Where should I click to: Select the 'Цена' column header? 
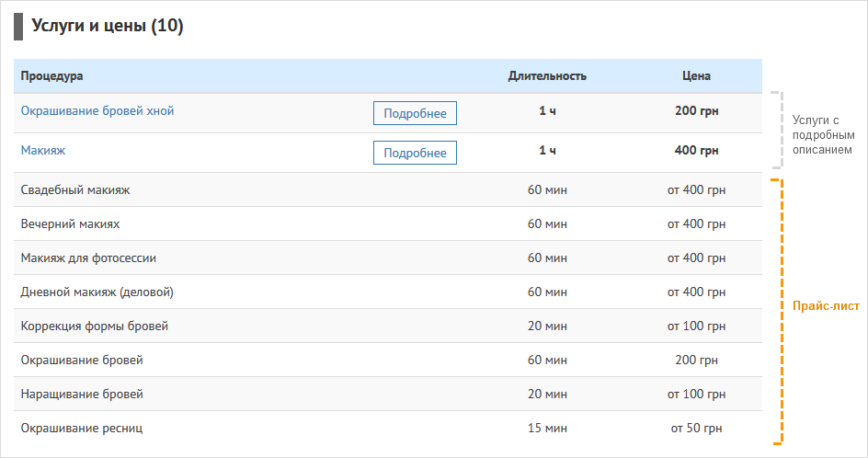[x=696, y=75]
